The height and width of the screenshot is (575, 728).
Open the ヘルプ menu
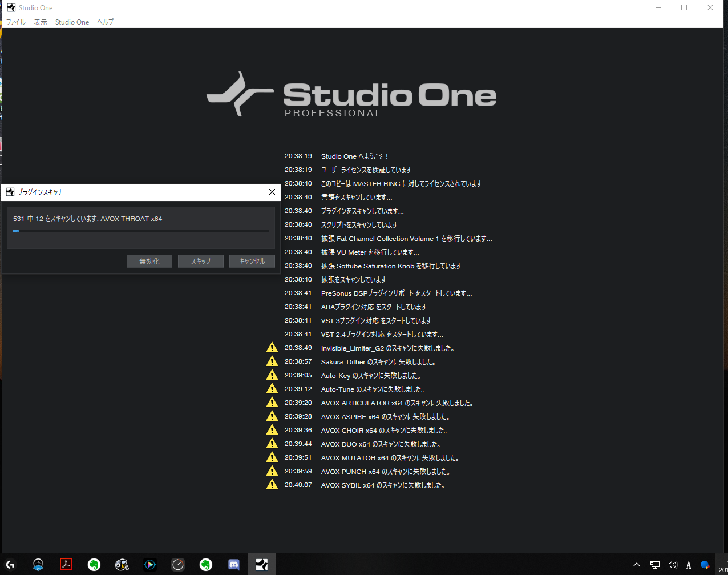click(x=105, y=22)
